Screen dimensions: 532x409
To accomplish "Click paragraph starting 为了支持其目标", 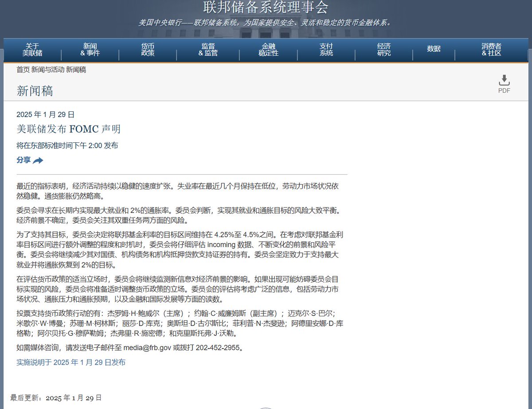I will 180,249.
